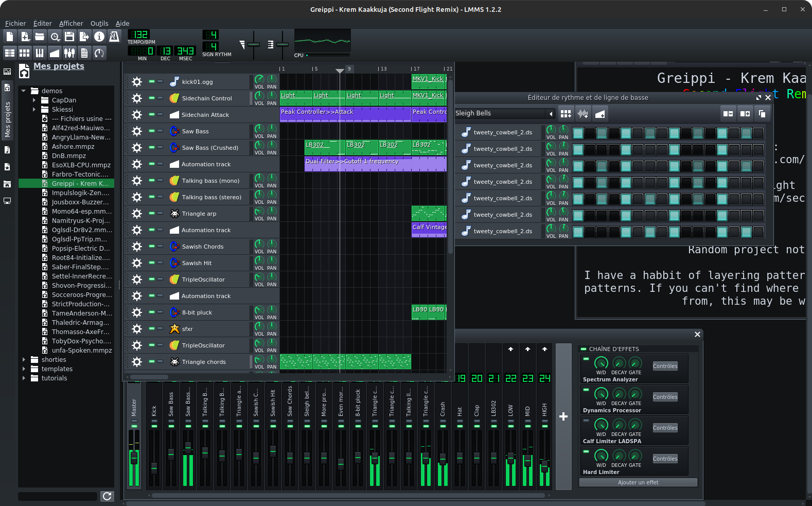Show the FX Mixer via the toolbar icon
This screenshot has width=812, height=506.
(69, 53)
